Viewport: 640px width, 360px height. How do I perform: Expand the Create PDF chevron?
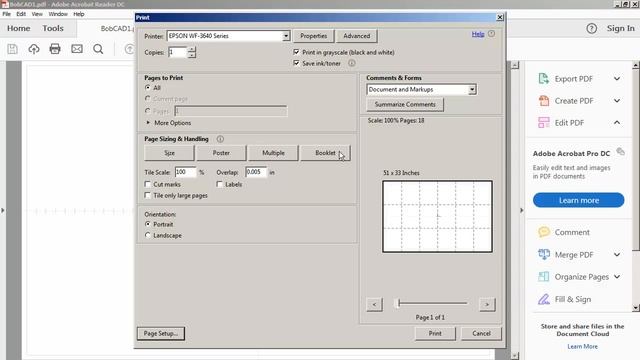pos(617,100)
